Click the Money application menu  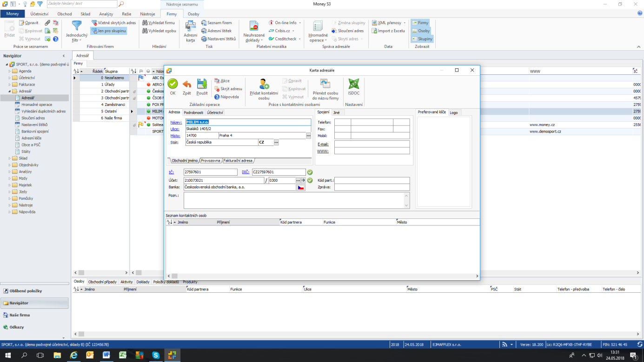pos(13,14)
